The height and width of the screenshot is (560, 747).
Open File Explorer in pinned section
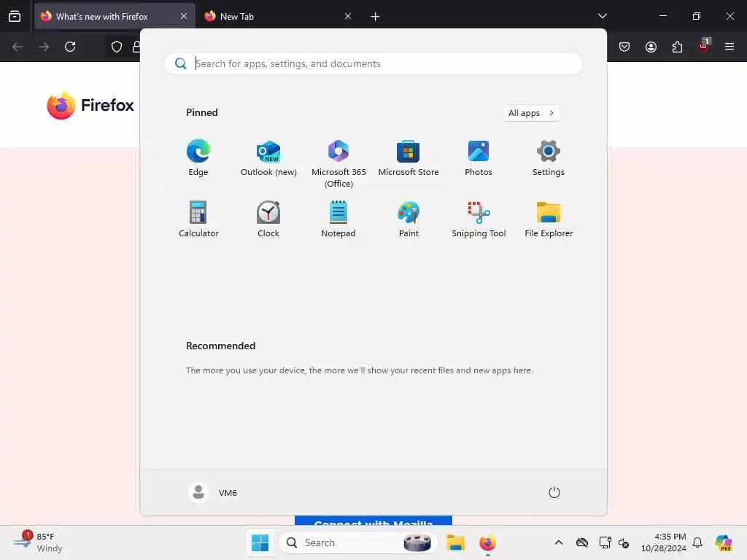(549, 219)
